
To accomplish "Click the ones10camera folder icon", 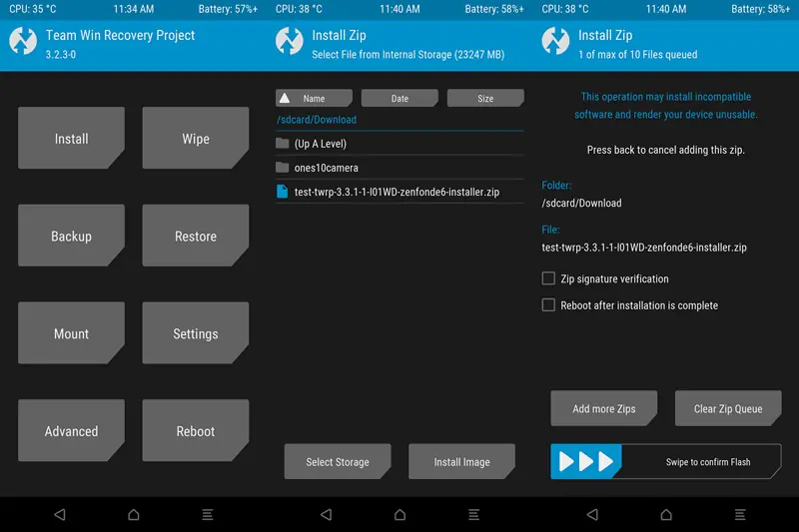I will tap(282, 168).
